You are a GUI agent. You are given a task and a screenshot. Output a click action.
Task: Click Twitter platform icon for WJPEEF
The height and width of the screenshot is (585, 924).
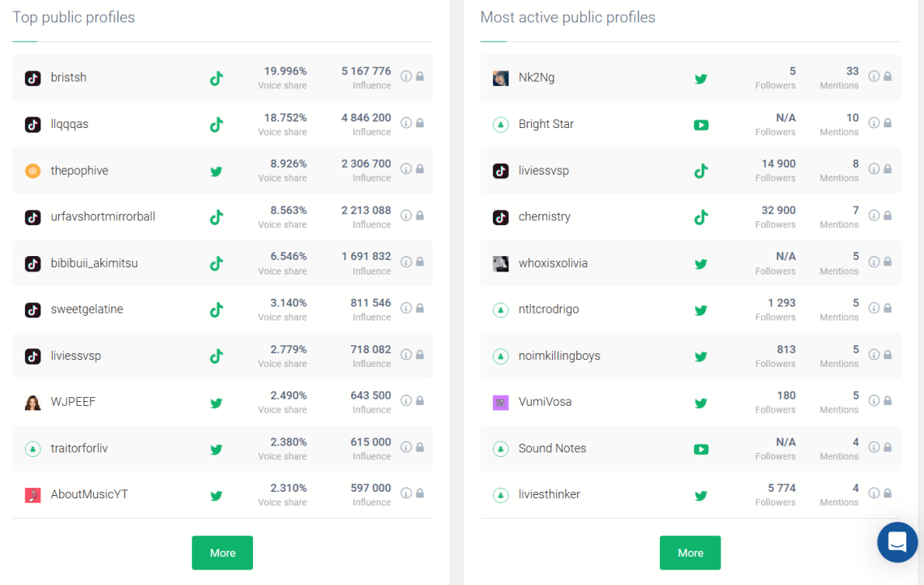216,403
